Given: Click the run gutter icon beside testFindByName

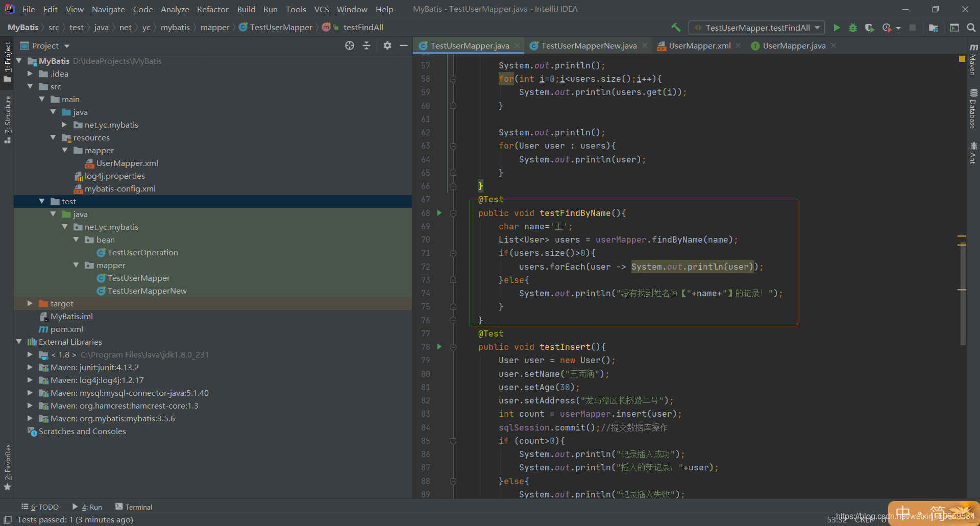Looking at the screenshot, I should pos(439,213).
